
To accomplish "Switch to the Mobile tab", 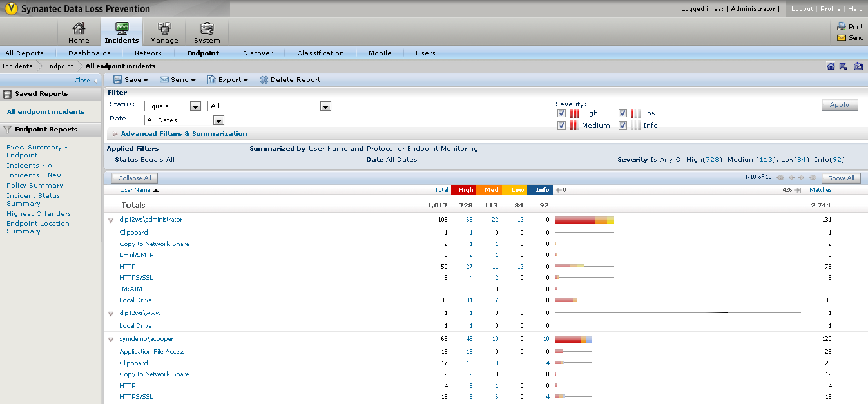I will (380, 53).
